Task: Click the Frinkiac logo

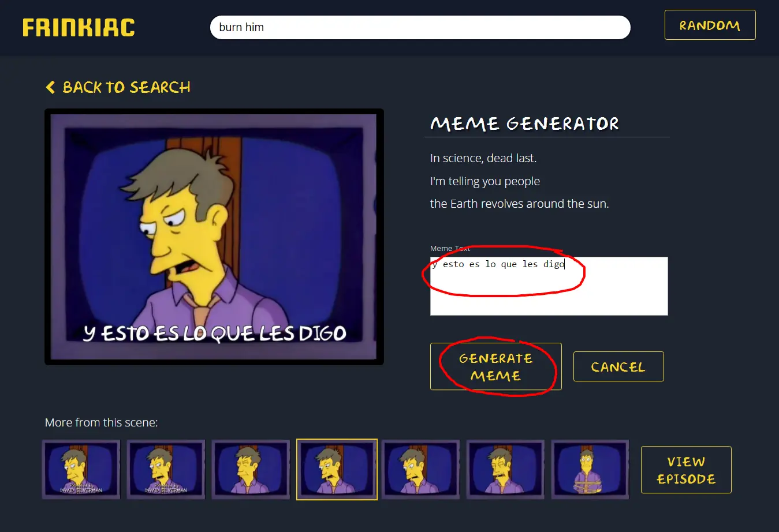Action: 79,28
